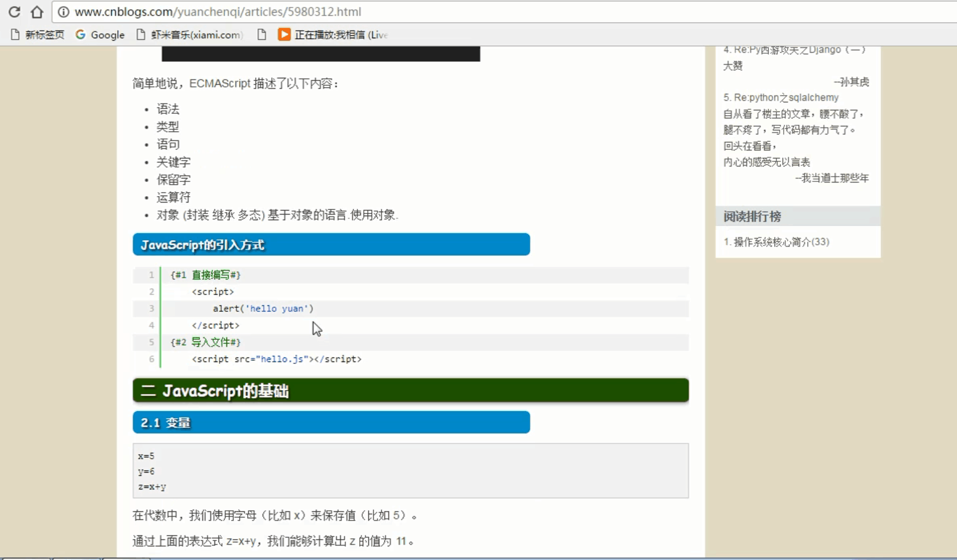Screen dimensions: 957x560
Task: Click the black image at top of article
Action: point(321,54)
